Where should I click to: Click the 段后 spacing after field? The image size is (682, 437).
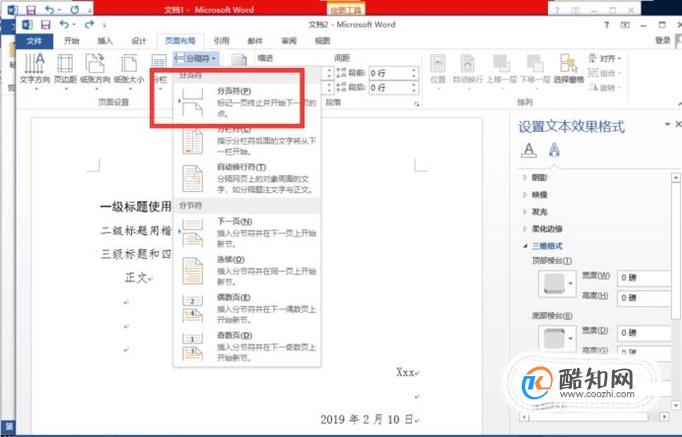[x=389, y=87]
